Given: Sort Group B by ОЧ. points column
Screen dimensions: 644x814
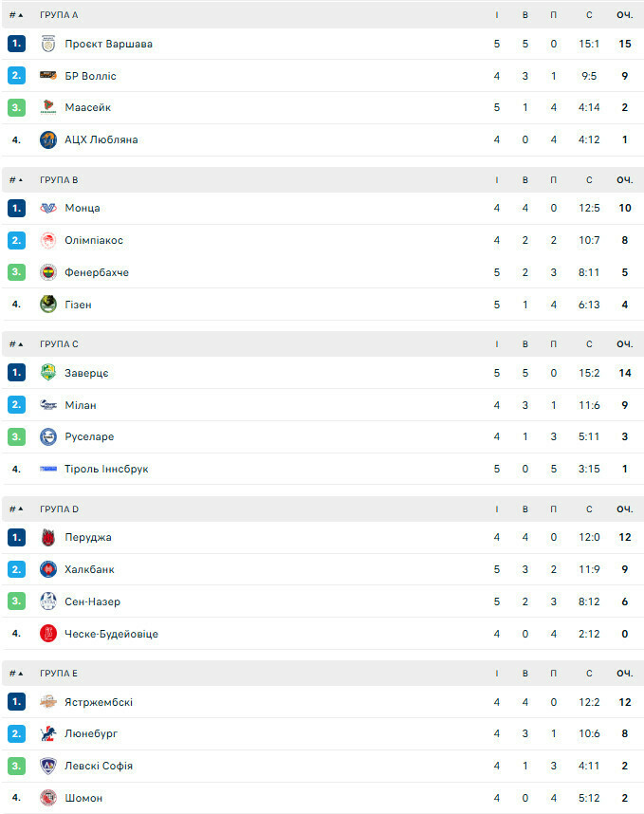Looking at the screenshot, I should tap(624, 179).
